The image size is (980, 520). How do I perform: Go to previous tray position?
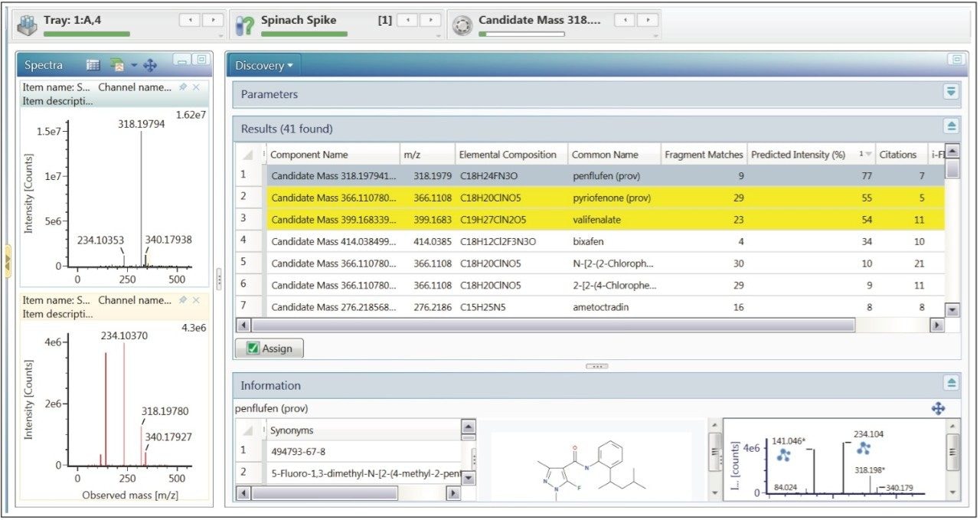pyautogui.click(x=190, y=20)
